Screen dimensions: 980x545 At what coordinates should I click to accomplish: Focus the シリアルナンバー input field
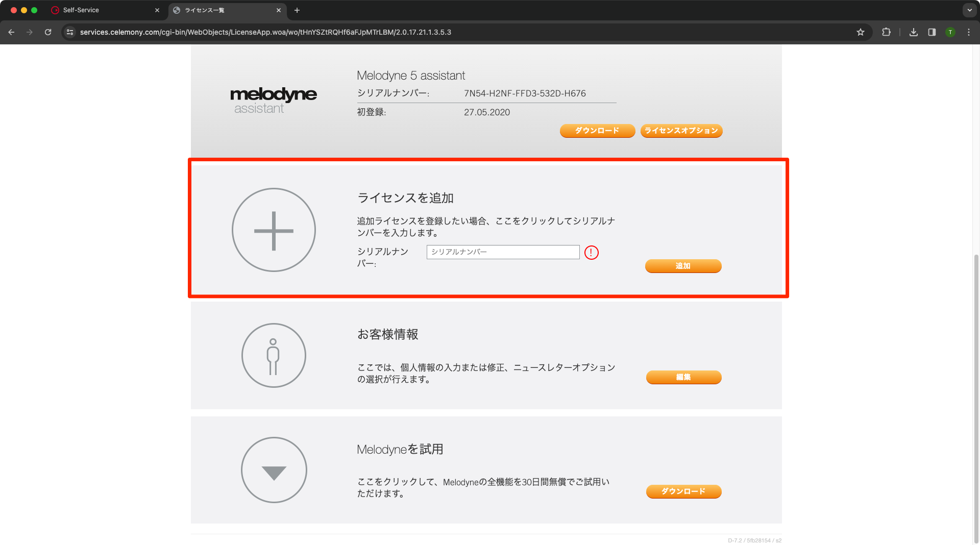click(x=503, y=252)
